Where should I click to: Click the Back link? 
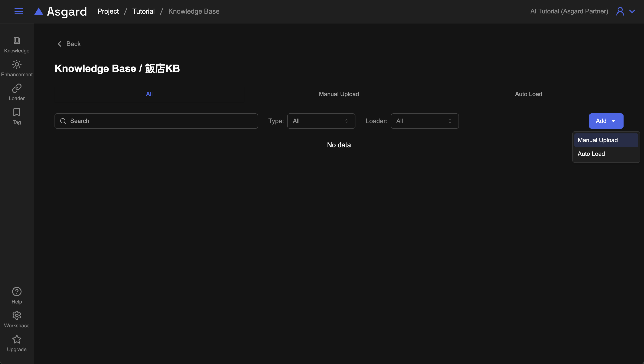click(69, 44)
